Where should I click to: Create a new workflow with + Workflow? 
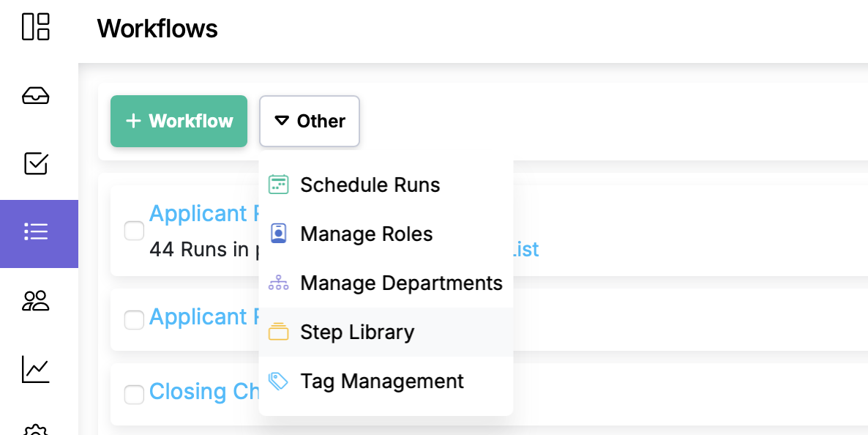(179, 121)
